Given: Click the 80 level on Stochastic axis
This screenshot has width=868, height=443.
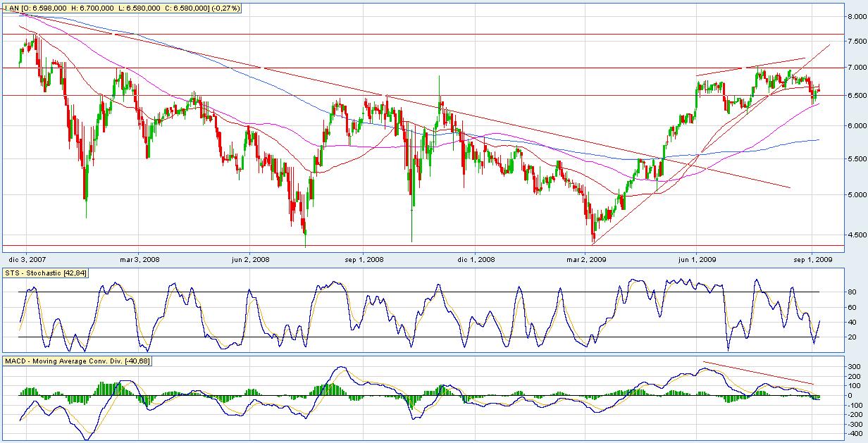Looking at the screenshot, I should [x=851, y=292].
